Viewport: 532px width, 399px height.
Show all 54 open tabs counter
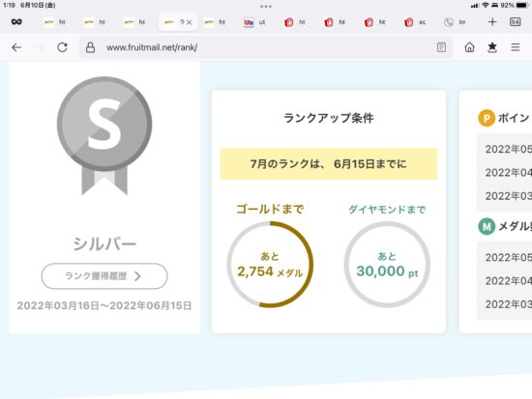[515, 22]
